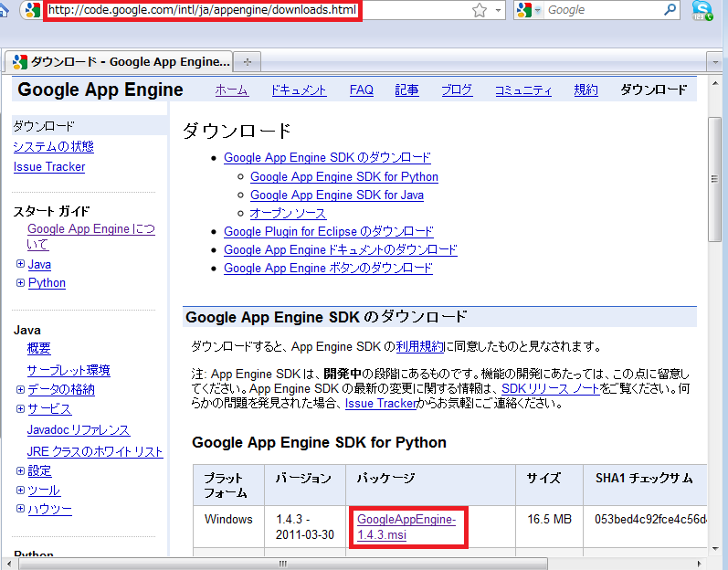Open the Skype extension icon
728x570 pixels.
(x=702, y=10)
